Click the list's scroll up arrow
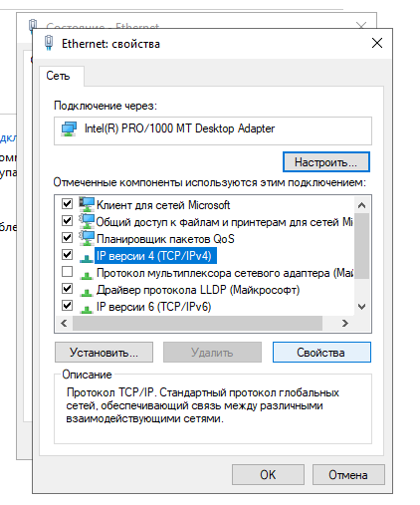Image resolution: width=420 pixels, height=505 pixels. [361, 205]
